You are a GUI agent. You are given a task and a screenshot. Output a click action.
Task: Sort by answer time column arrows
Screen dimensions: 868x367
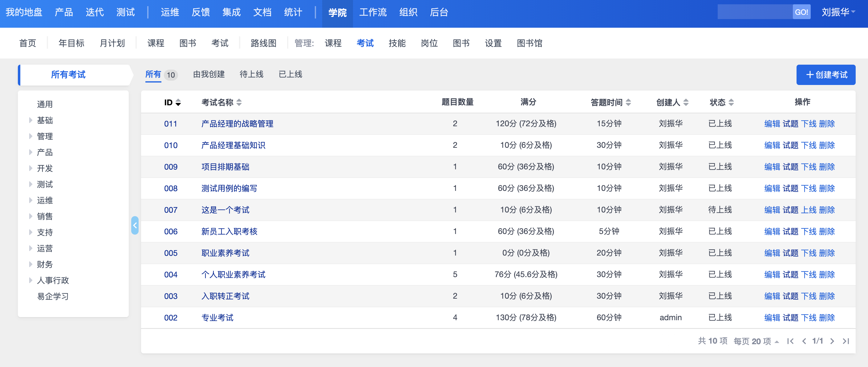click(628, 102)
